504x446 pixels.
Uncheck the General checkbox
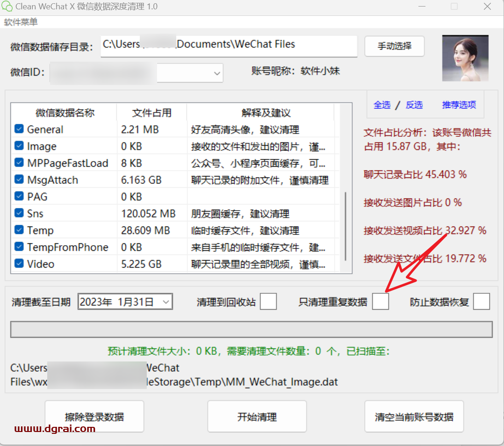point(19,129)
